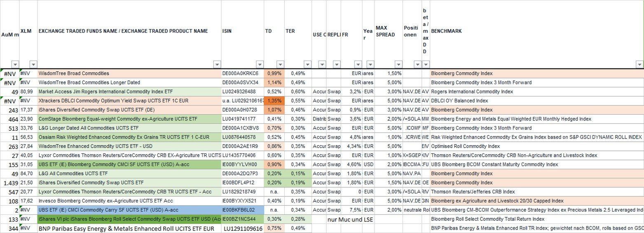
Task: Click the WisdomTree Broad Commodities cell
Action: (129, 73)
